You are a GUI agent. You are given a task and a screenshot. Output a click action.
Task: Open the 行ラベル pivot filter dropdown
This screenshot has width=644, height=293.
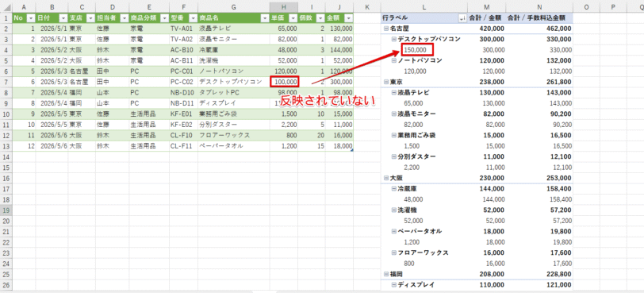pyautogui.click(x=462, y=18)
